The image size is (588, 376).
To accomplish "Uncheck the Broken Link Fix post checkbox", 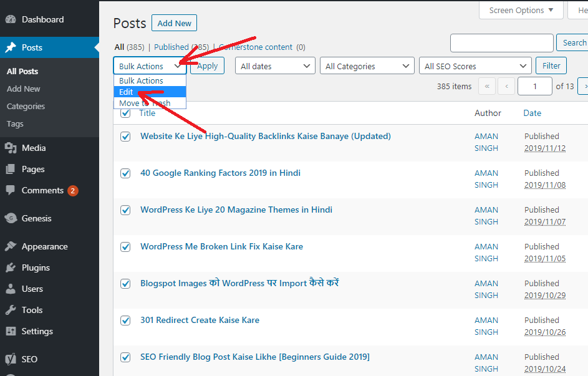I will tap(125, 247).
